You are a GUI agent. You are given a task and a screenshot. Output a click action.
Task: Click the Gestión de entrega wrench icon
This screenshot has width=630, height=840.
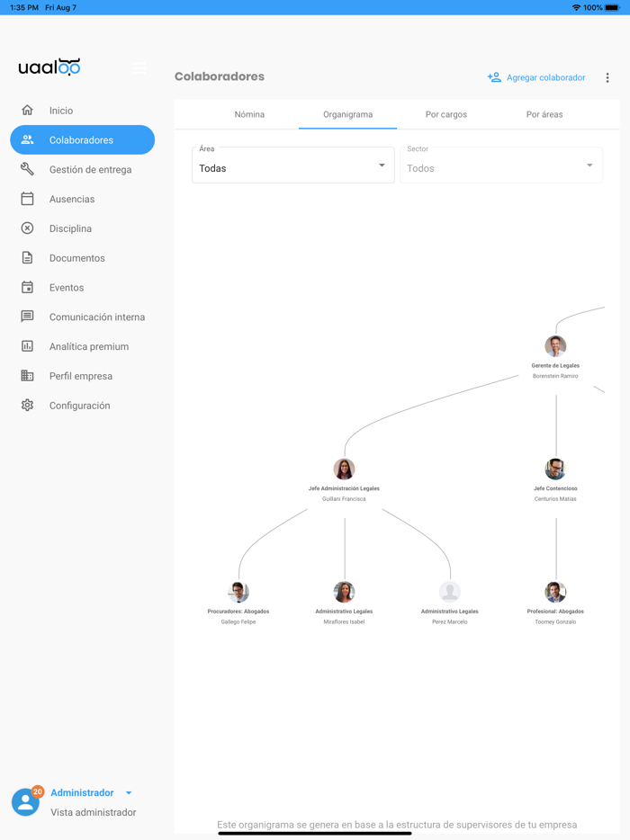tap(27, 169)
